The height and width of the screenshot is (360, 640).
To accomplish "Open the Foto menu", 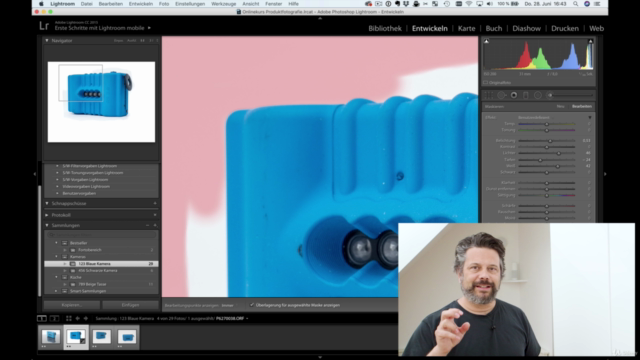I will click(x=164, y=4).
